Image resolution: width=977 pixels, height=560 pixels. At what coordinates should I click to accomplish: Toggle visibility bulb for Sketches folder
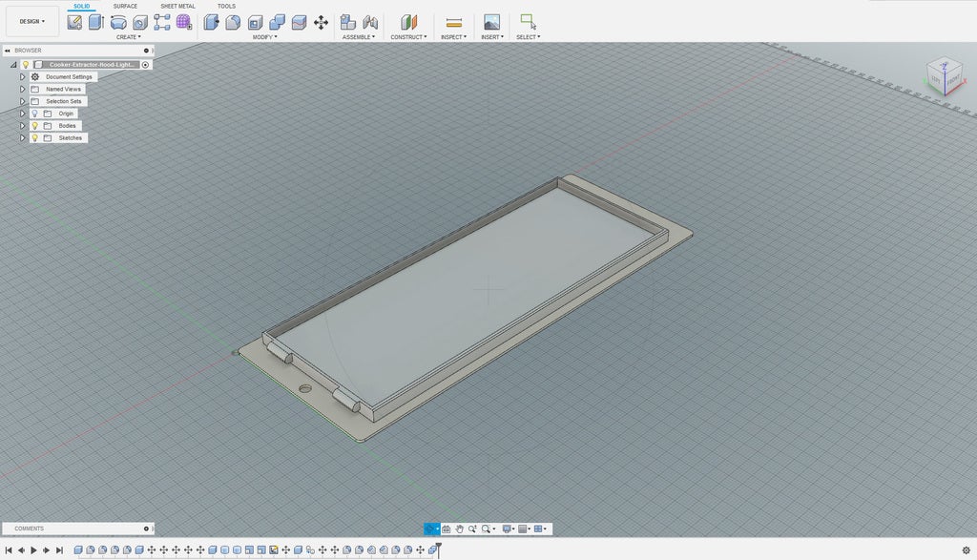point(34,138)
